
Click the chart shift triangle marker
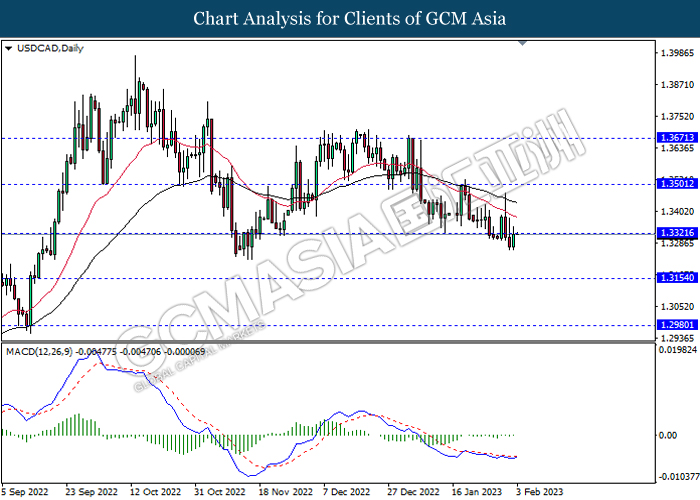tap(523, 43)
